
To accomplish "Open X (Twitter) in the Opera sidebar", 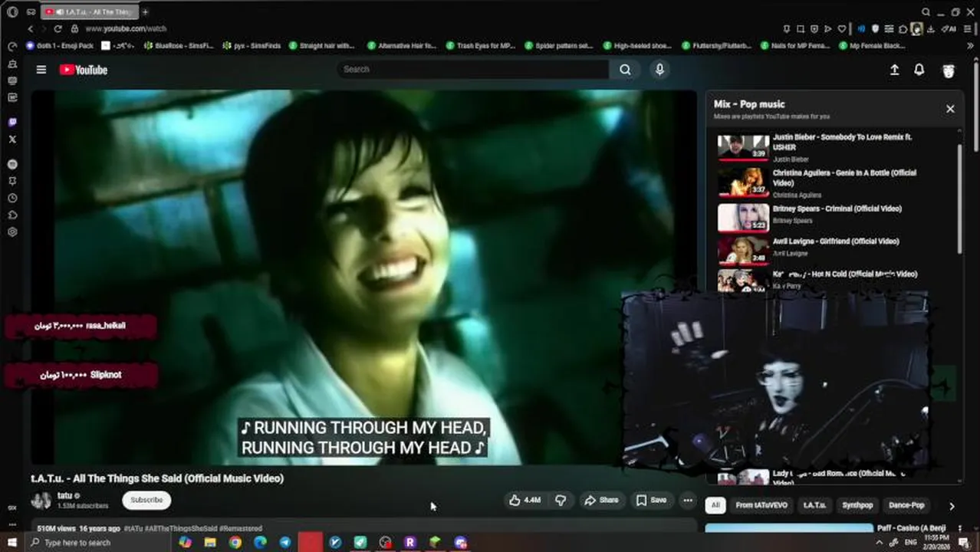I will (12, 139).
